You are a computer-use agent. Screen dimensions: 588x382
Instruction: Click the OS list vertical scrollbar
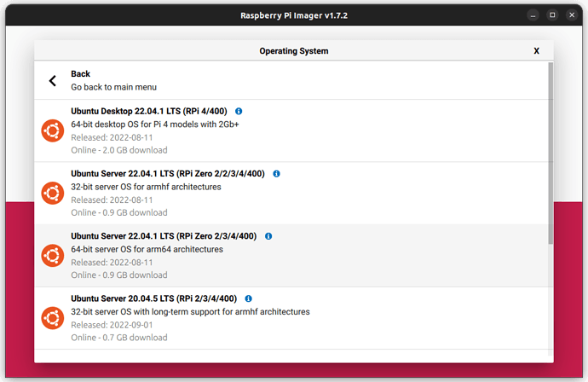(x=550, y=153)
